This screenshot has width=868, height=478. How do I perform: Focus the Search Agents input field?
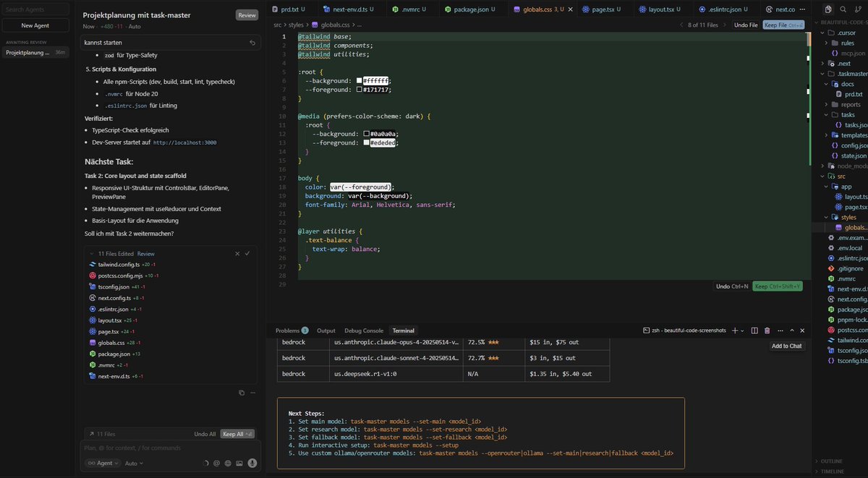(x=35, y=9)
